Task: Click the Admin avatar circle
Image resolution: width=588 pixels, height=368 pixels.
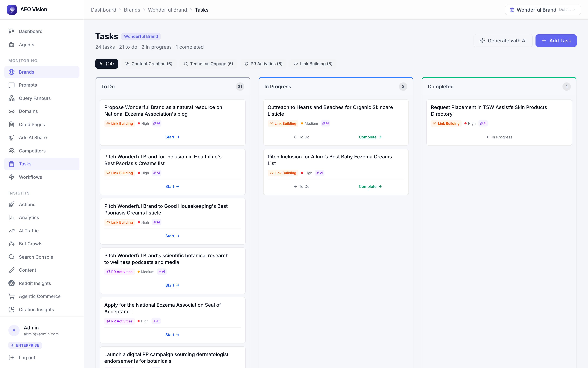Action: coord(14,330)
